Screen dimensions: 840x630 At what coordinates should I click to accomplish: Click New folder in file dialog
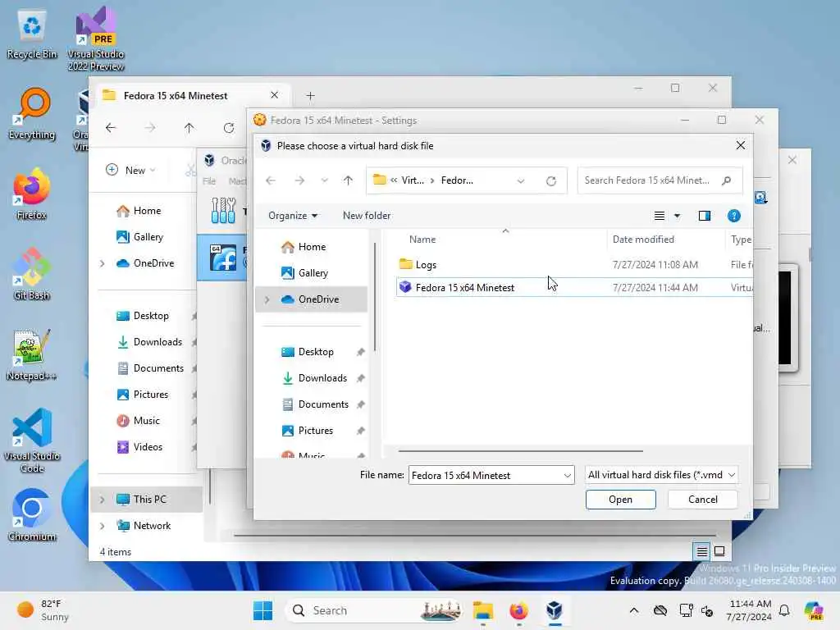pos(367,216)
